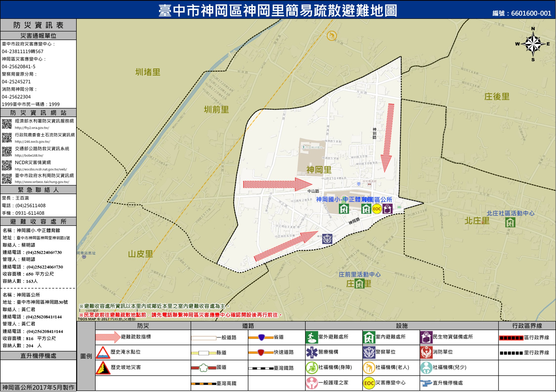Image resolution: width=556 pixels, height=392 pixels.
Task: Open the http://bobe168.tw/ link
Action: tap(29, 156)
